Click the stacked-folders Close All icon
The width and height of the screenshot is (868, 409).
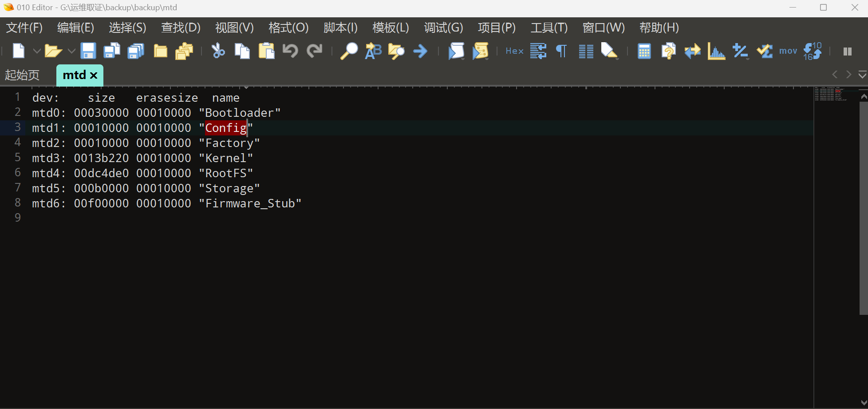click(184, 51)
